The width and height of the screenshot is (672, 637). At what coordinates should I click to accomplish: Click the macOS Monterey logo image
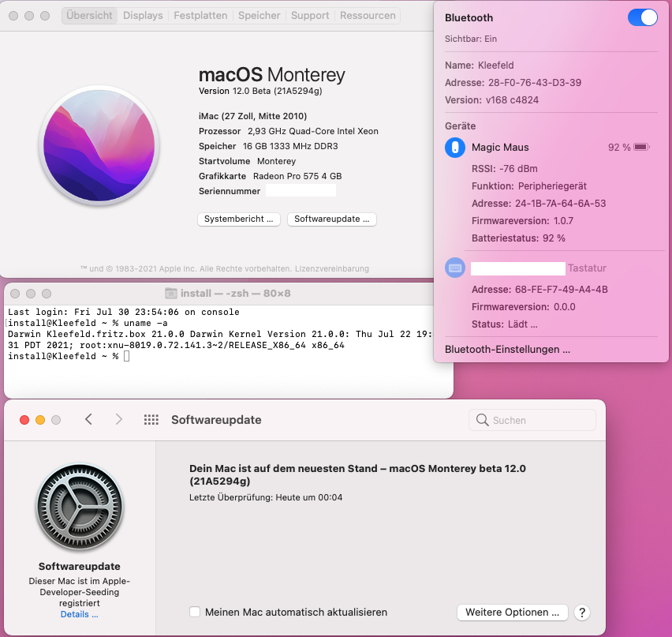click(x=99, y=146)
